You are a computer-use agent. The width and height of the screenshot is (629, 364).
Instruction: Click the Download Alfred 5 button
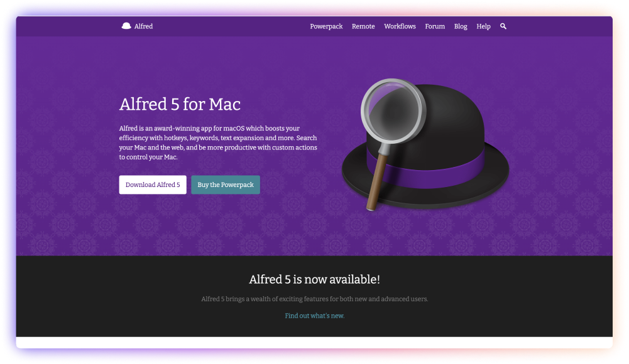[x=153, y=185]
